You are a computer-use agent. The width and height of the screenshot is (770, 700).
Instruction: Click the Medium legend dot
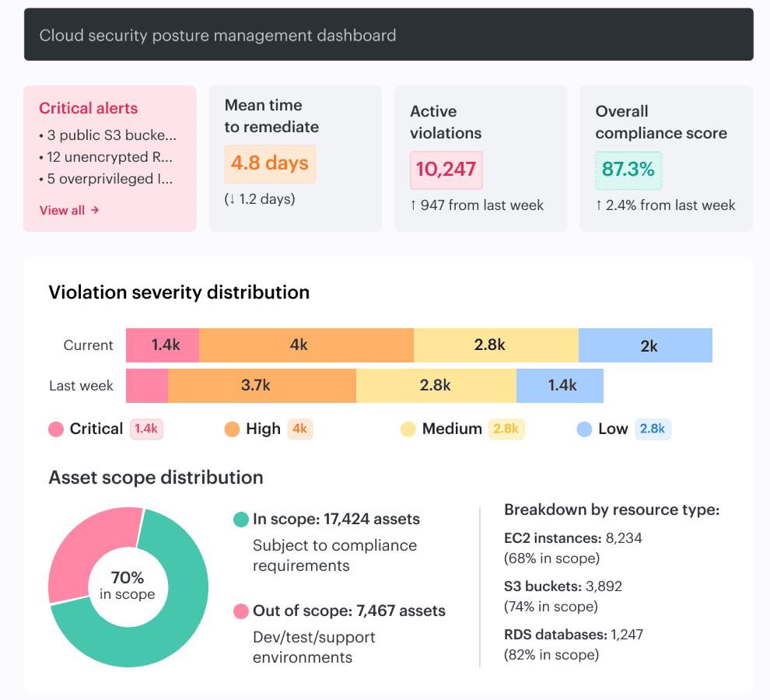408,429
